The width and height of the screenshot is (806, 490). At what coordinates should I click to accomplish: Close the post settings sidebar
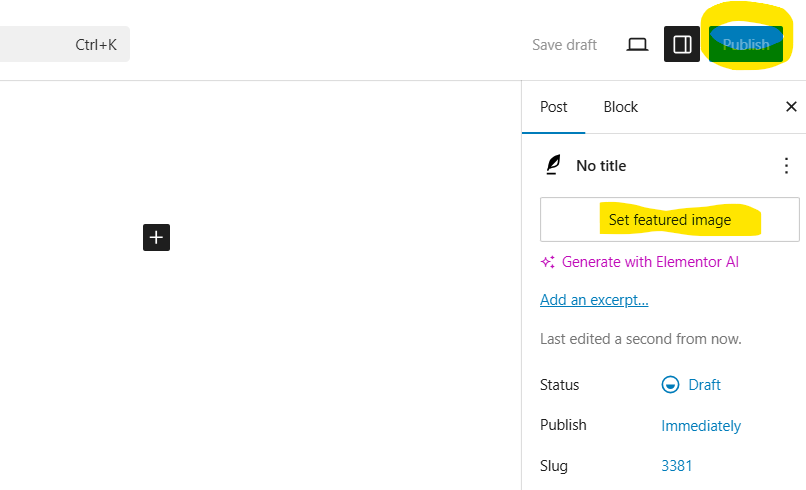791,107
